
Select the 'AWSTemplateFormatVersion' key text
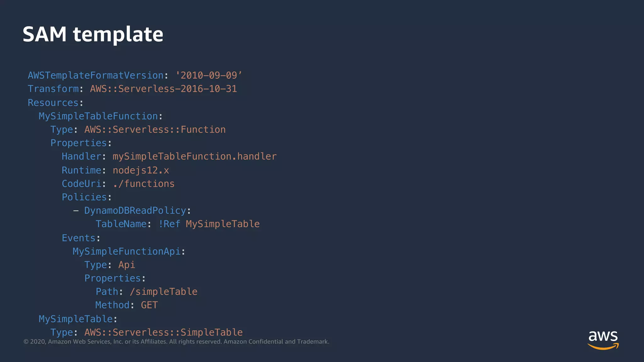(x=96, y=75)
